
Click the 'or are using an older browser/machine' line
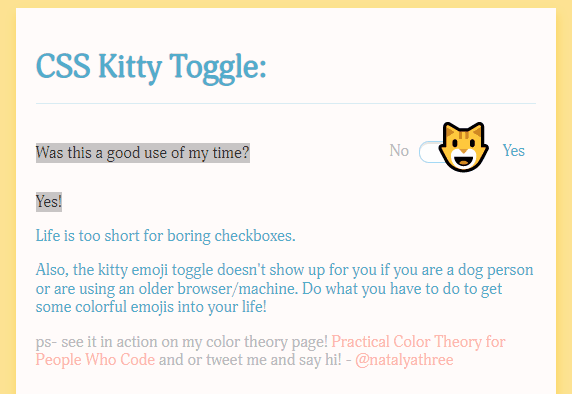tap(167, 289)
